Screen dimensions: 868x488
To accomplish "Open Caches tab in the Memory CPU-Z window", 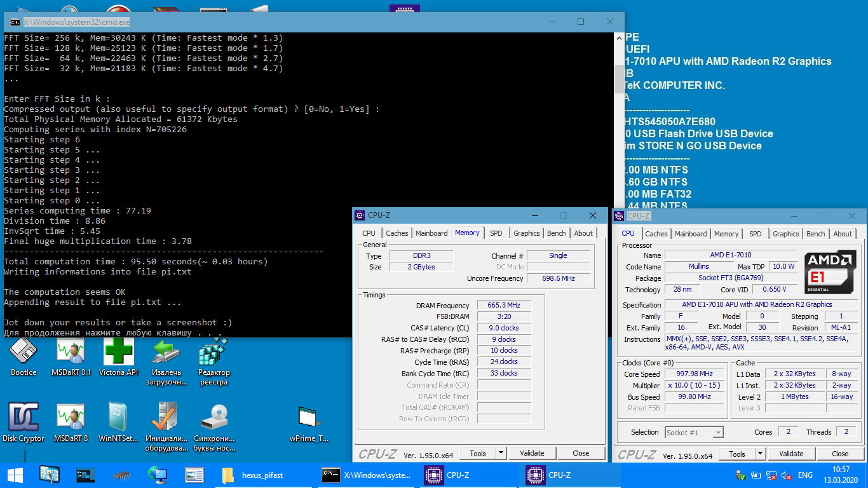I will coord(397,233).
